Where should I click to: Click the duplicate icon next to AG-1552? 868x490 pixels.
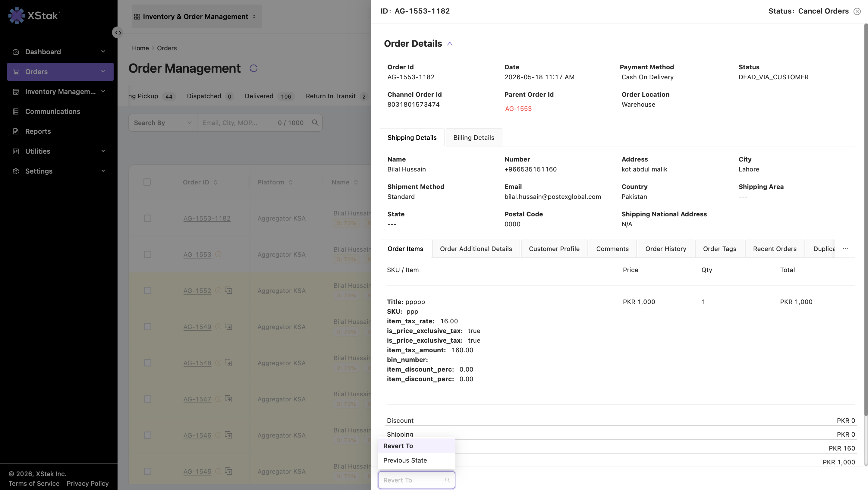[x=228, y=290]
